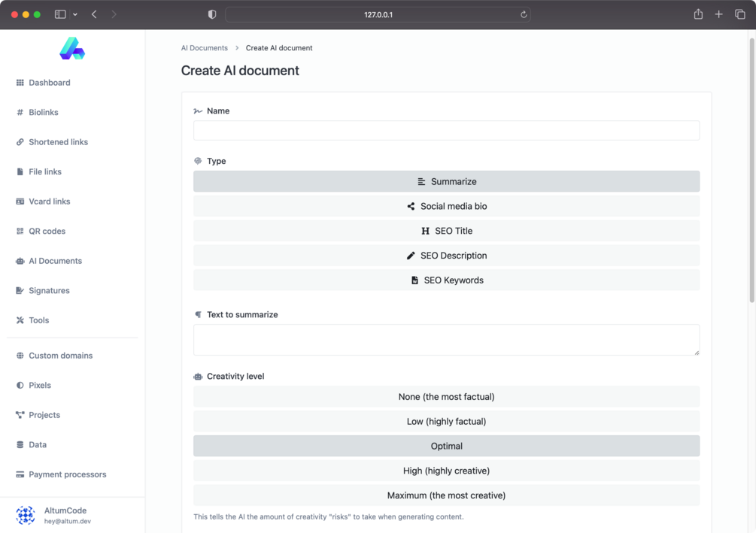Viewport: 756px width, 533px height.
Task: Show the tab overview icon
Action: [x=740, y=14]
